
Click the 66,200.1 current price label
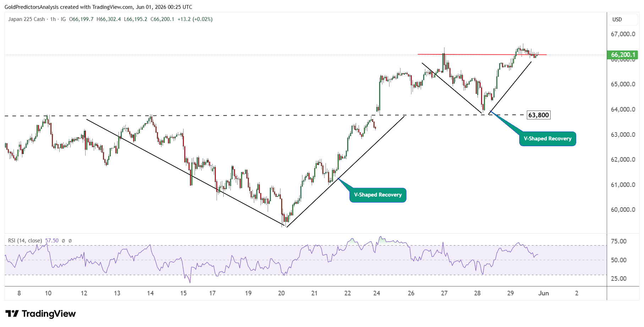tap(623, 55)
